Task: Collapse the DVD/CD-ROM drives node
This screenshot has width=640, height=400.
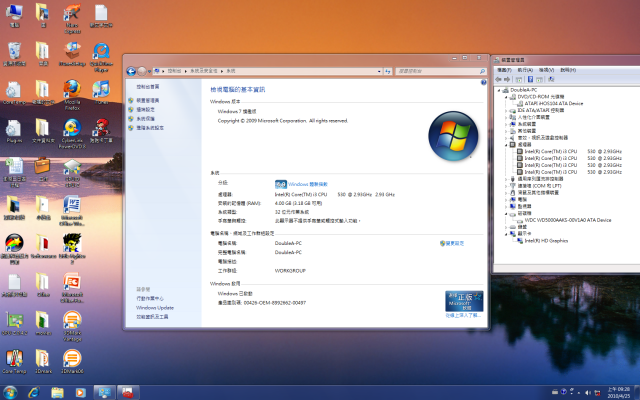Action: pos(506,97)
